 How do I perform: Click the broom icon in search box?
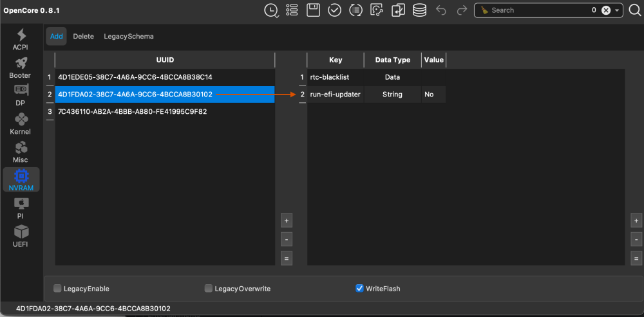(485, 10)
